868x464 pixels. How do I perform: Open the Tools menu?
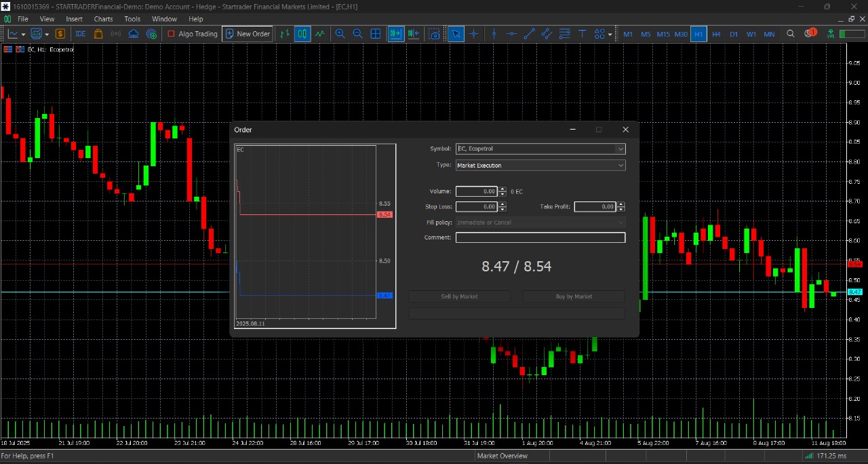pyautogui.click(x=132, y=18)
